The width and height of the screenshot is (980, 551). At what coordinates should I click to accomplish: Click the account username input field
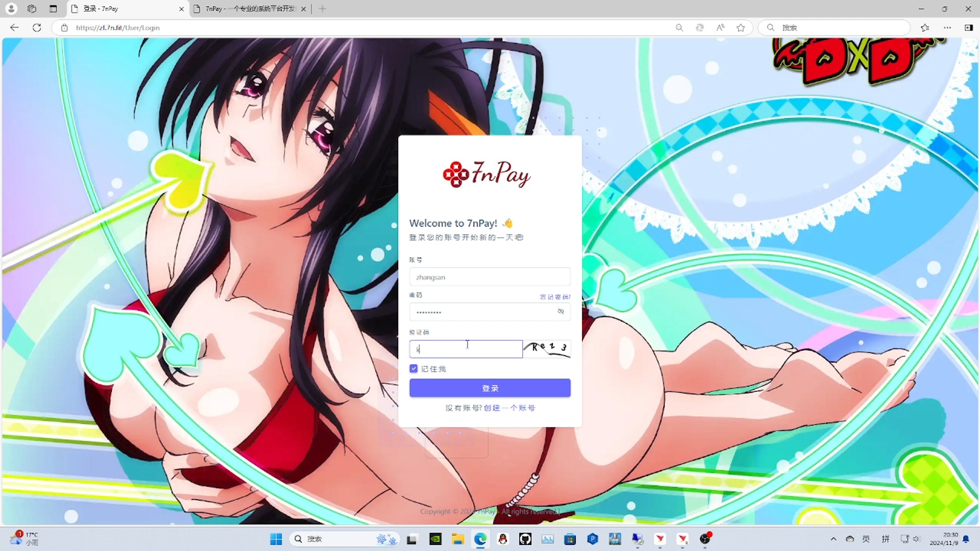(x=489, y=277)
